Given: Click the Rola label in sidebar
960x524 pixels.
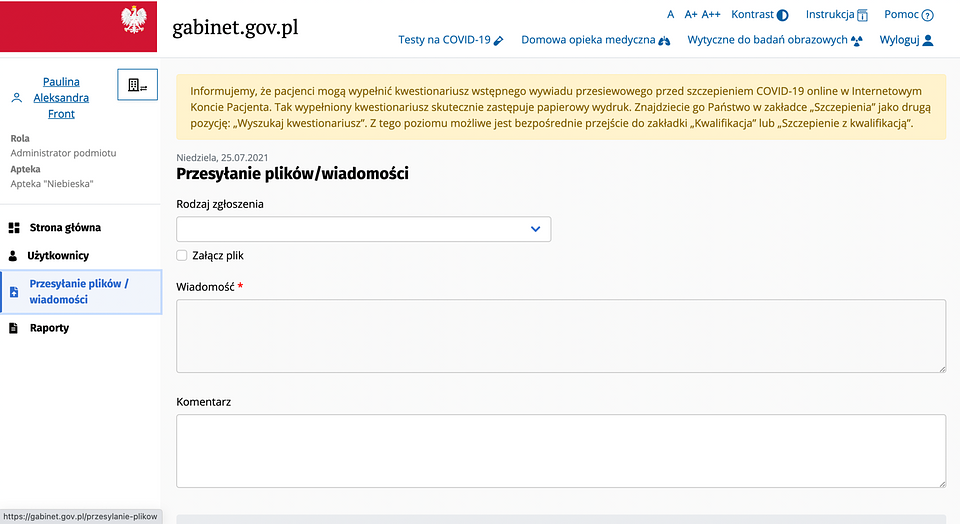Looking at the screenshot, I should (x=20, y=138).
